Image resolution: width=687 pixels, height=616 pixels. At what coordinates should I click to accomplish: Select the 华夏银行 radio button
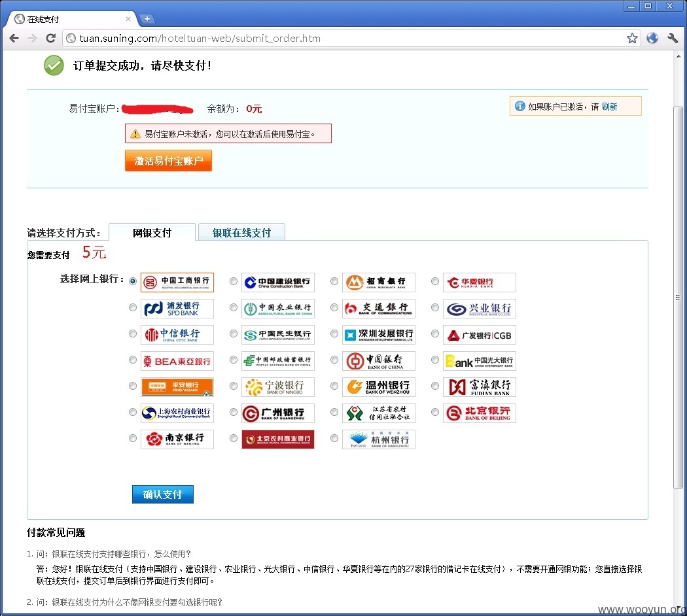(434, 281)
